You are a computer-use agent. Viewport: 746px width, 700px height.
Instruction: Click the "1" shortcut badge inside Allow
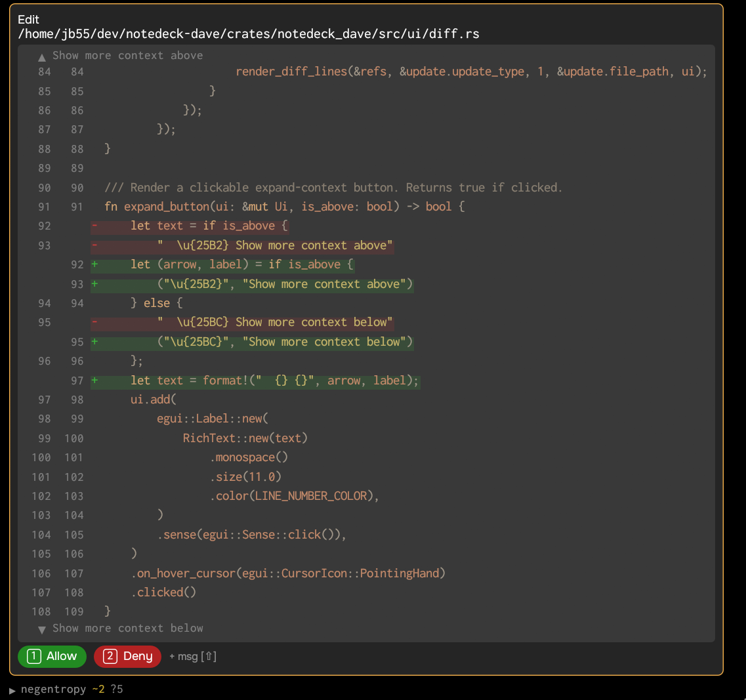34,656
